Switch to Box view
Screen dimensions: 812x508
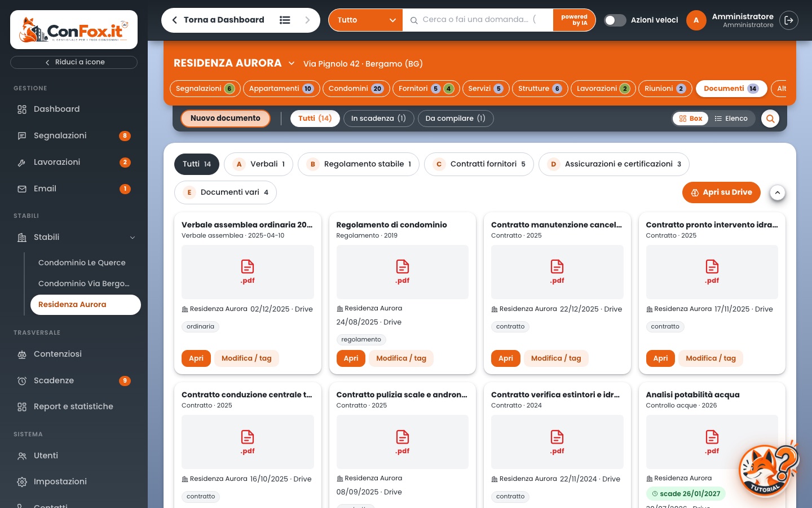[691, 119]
